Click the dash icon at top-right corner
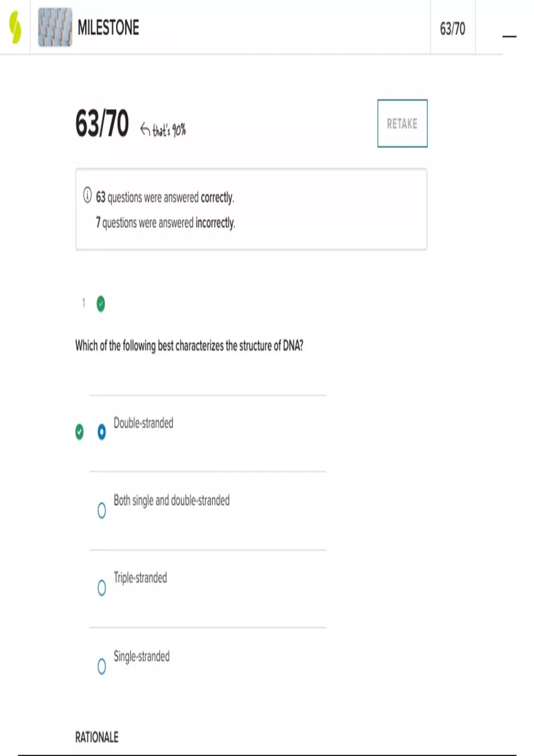The width and height of the screenshot is (534, 756). pos(509,36)
